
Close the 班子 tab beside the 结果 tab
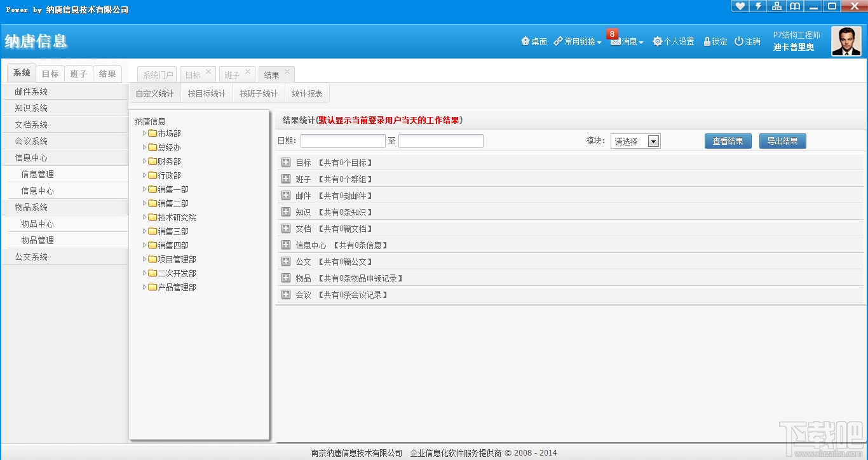point(247,72)
